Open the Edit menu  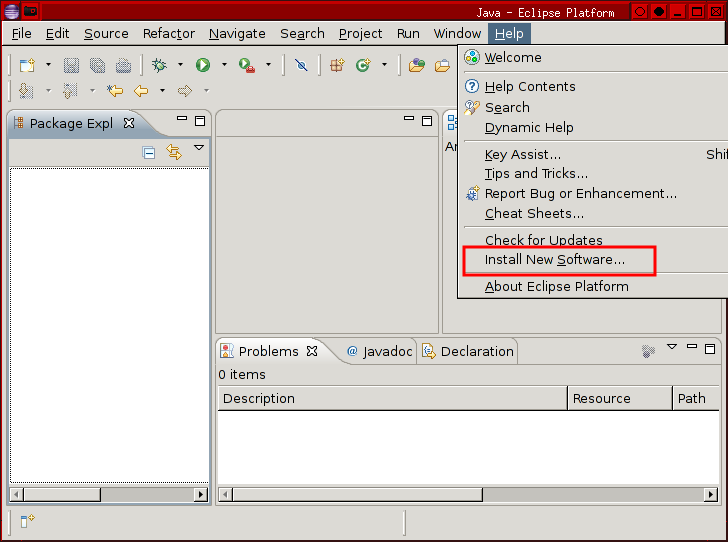point(58,34)
